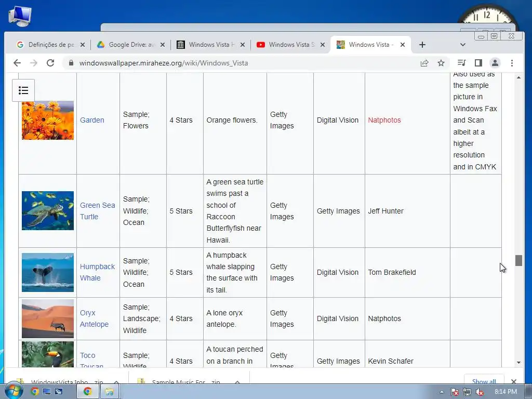Open the Humpback Whale link
Screen dimensions: 532x399
[97, 272]
